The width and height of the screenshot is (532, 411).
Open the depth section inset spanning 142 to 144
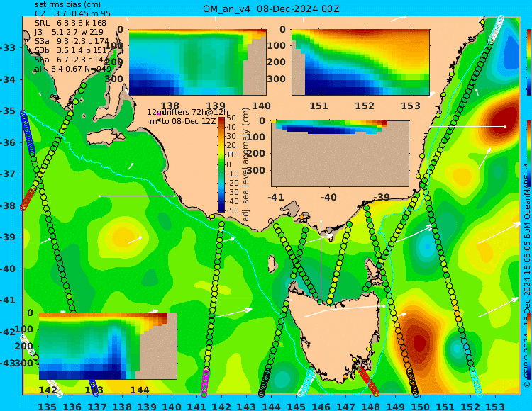click(x=108, y=346)
